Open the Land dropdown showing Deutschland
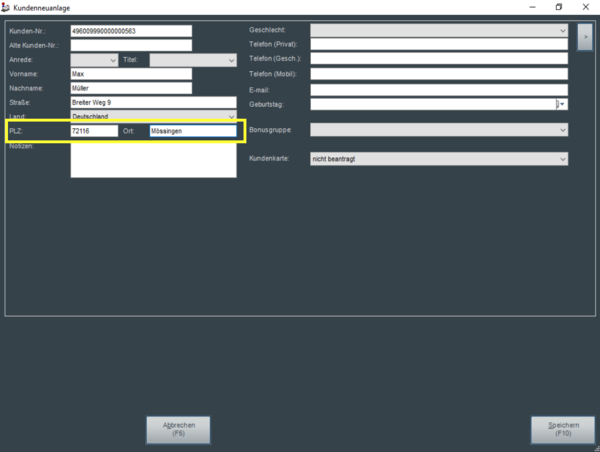Screen dimensions: 600x452 coord(153,116)
